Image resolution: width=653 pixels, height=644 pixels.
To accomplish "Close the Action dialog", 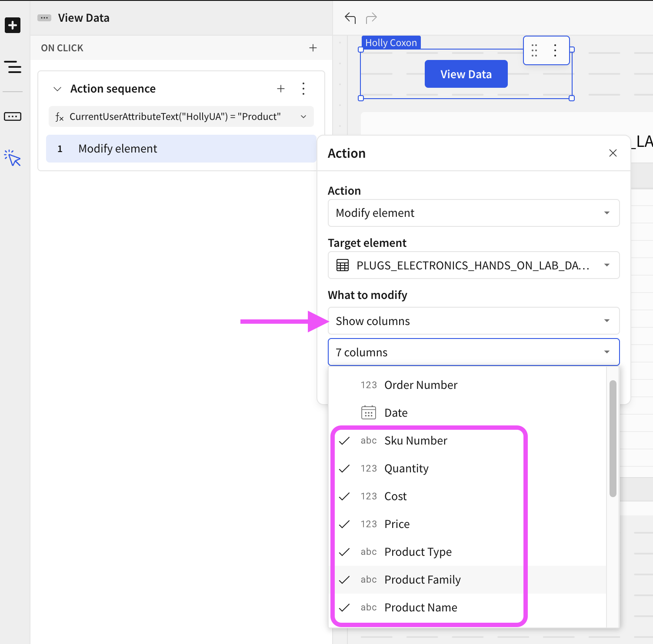I will coord(613,153).
